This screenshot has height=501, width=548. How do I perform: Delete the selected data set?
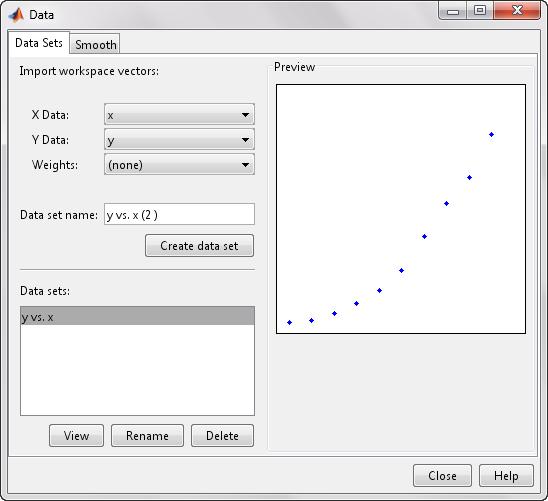pos(222,436)
